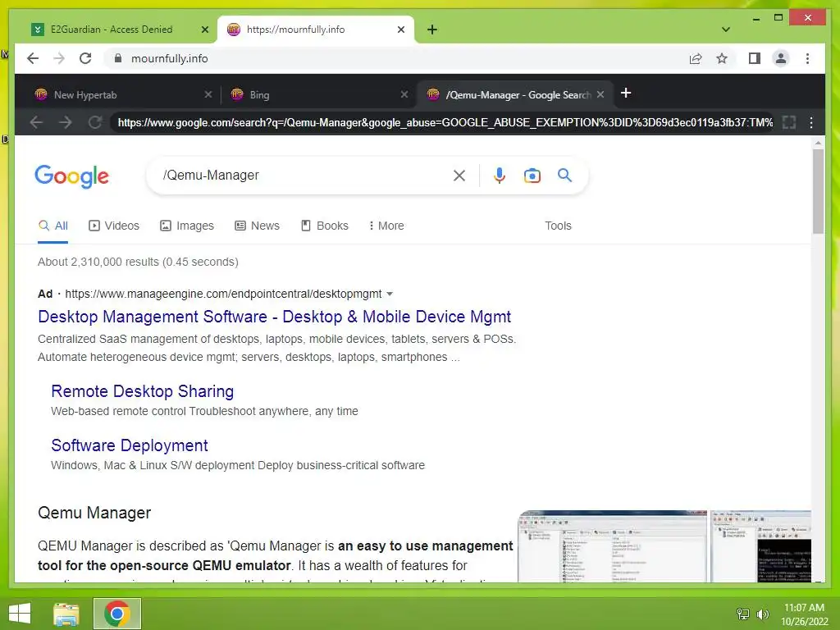The width and height of the screenshot is (840, 630).
Task: Close the Qemu-Manager Google Search inner tab
Action: (x=600, y=94)
